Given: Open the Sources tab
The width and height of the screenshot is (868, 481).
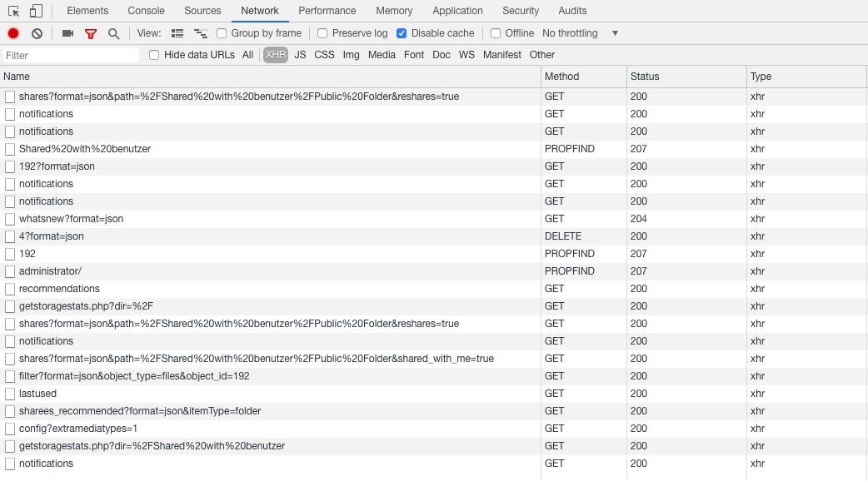Looking at the screenshot, I should click(202, 11).
